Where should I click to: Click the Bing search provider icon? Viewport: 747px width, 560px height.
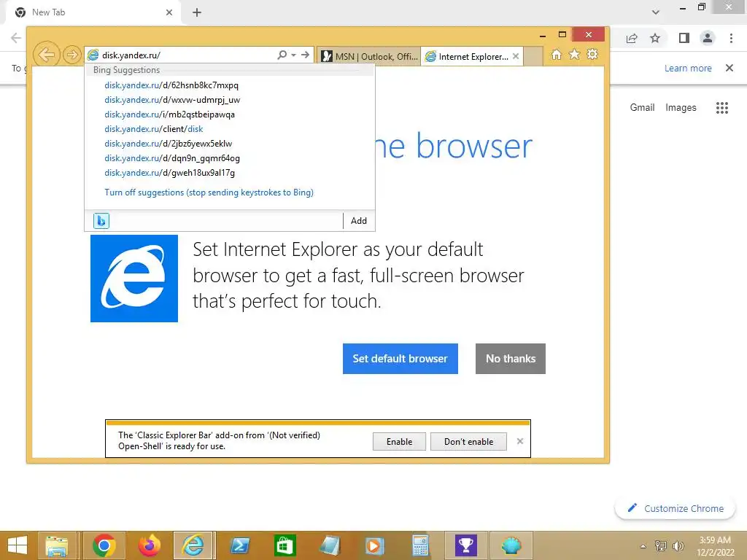101,220
